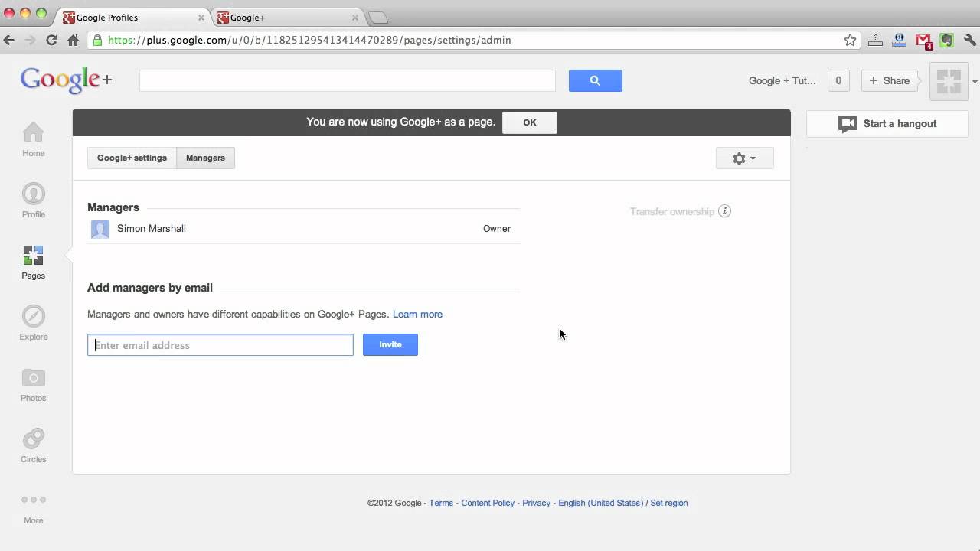Screen dimensions: 980x551
Task: Open the Content Policy footer link
Action: [488, 503]
